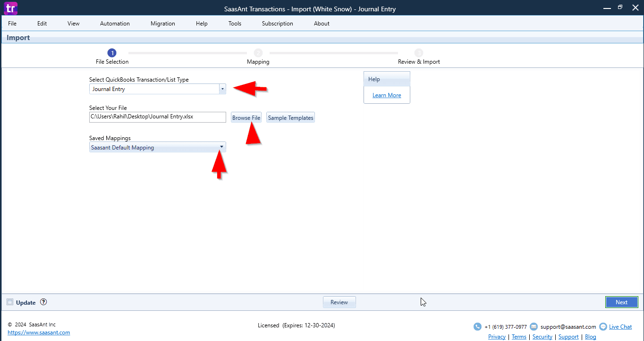Click step 1 File Selection circle

coord(112,53)
